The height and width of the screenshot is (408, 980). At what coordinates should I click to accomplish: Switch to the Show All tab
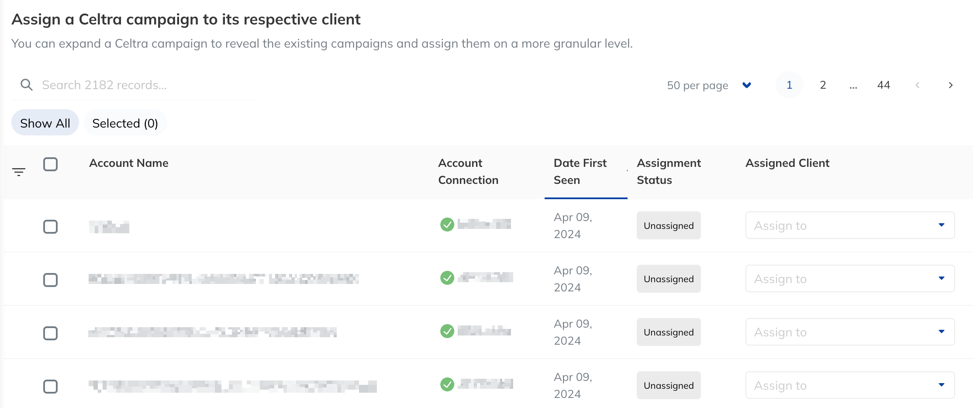(x=45, y=123)
